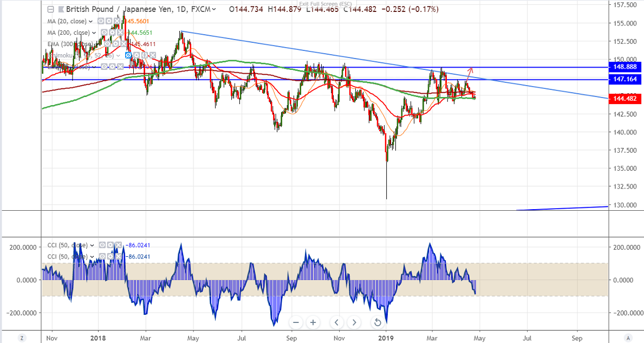Expand first CCI (50, close) dropdown arrow
Image resolution: width=644 pixels, height=343 pixels.
tap(92, 245)
